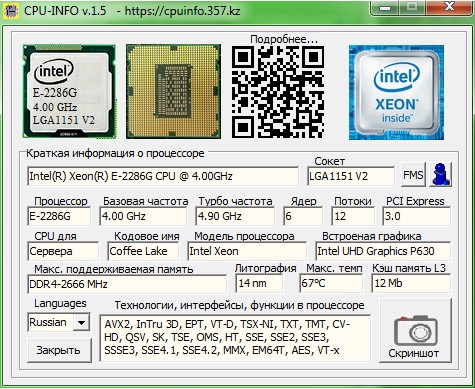Take a screenshot with the camera button
This screenshot has height=389, width=475.
pyautogui.click(x=416, y=331)
